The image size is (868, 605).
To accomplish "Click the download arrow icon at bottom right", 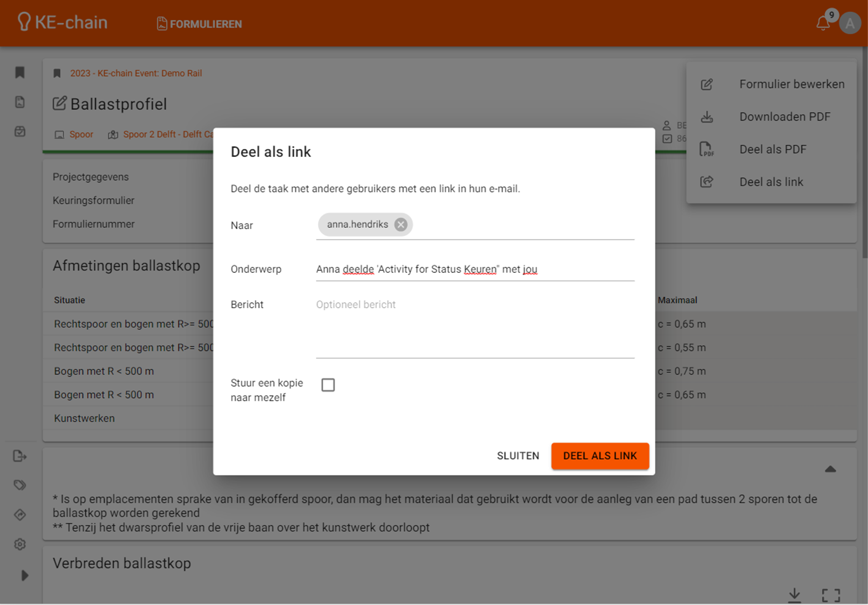I will (794, 594).
